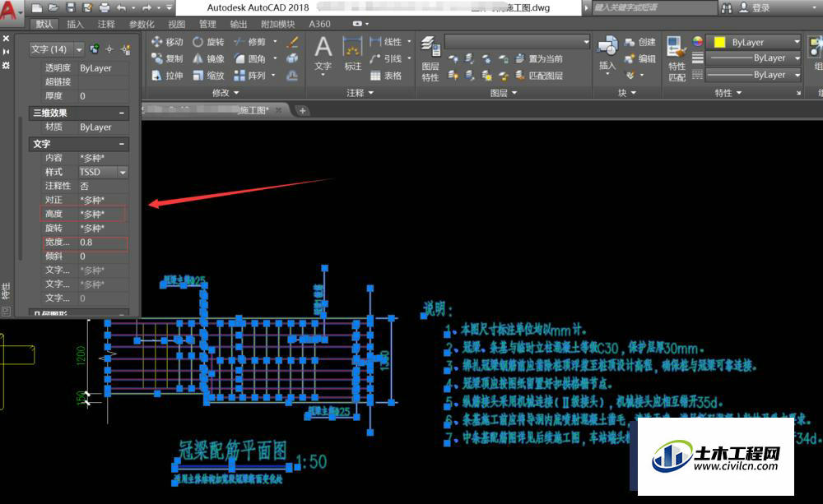Screen dimensions: 823x504
Task: Select the 复制 (Copy) tool
Action: [x=167, y=58]
